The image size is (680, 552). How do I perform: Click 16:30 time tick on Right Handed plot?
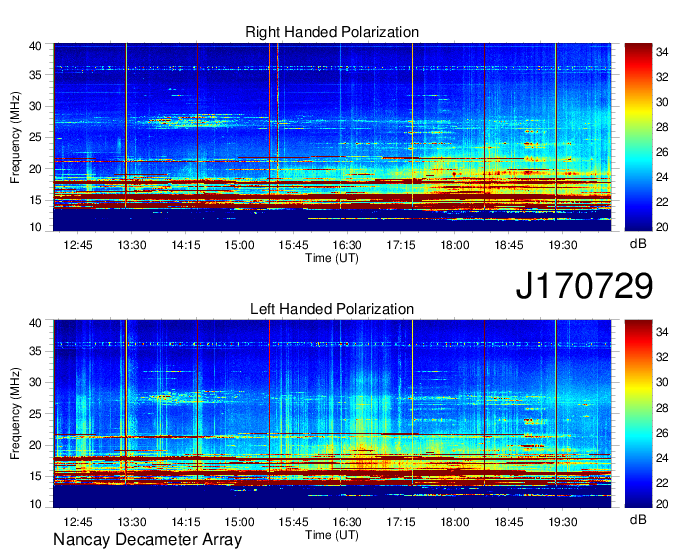pyautogui.click(x=347, y=245)
